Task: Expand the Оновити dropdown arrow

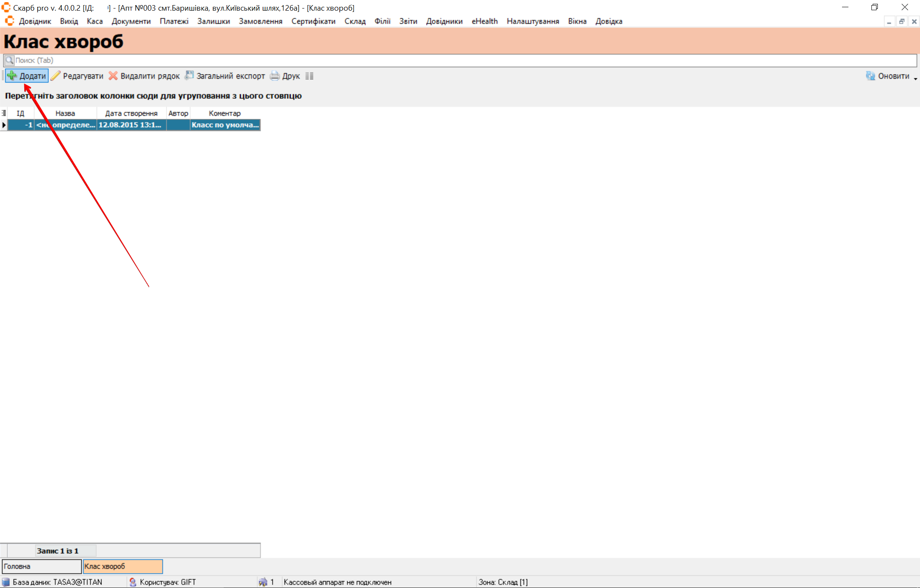Action: tap(915, 78)
